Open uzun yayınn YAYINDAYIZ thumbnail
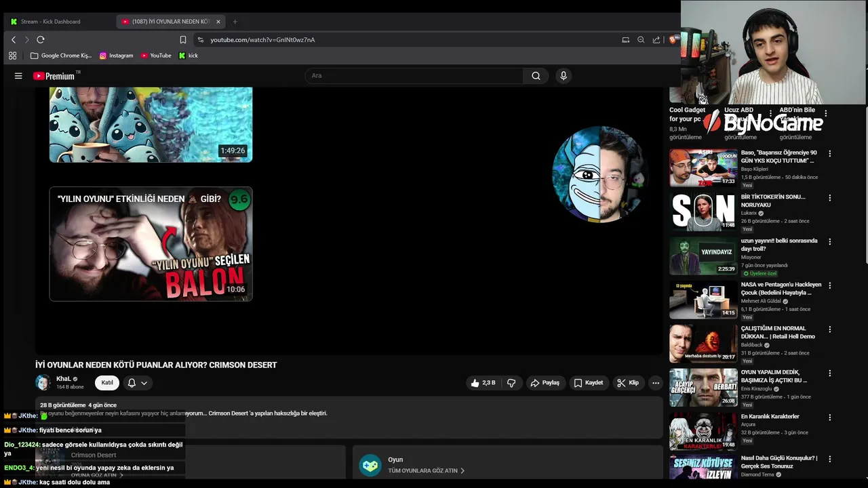Screen dimensions: 868x488 coord(703,256)
